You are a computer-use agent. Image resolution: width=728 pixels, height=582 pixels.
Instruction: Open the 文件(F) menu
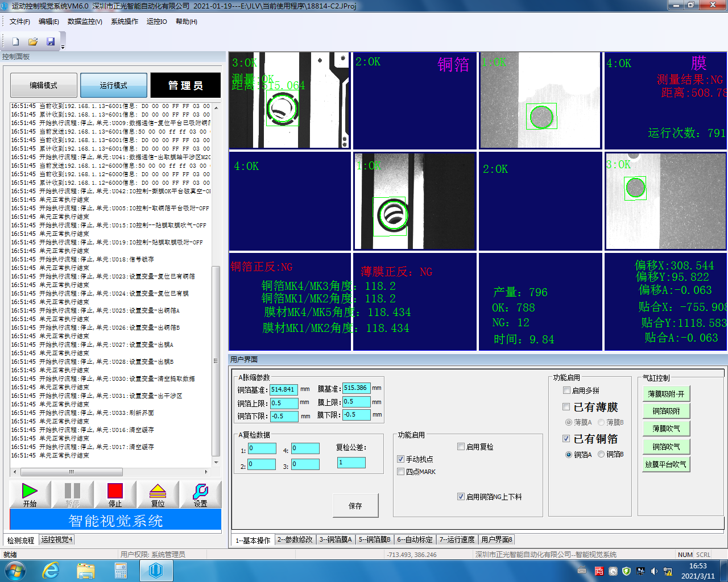point(20,22)
